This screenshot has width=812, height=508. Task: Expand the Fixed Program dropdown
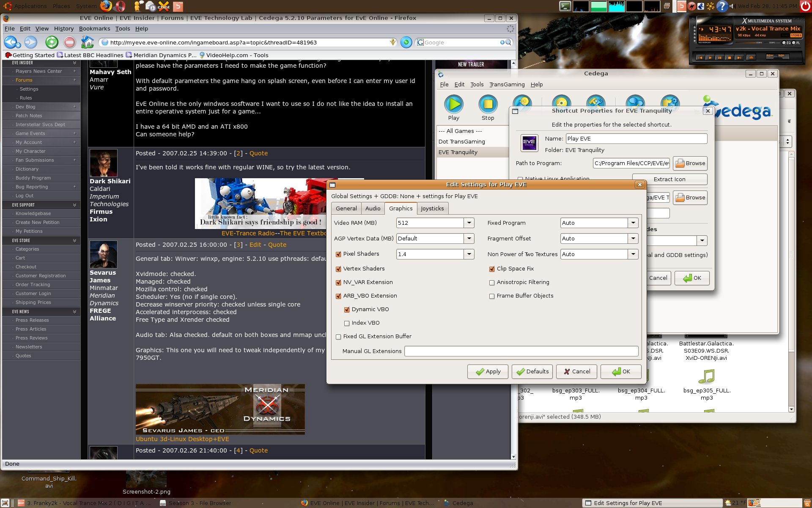coord(633,223)
